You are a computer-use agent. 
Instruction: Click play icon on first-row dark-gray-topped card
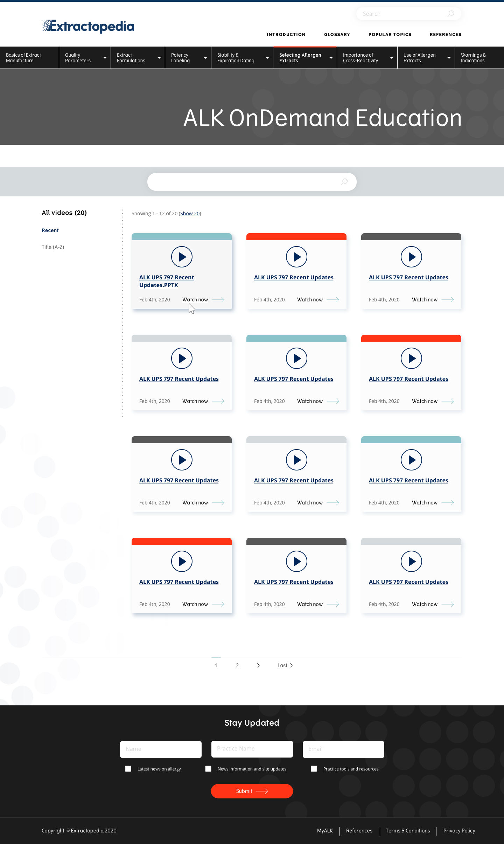[411, 257]
